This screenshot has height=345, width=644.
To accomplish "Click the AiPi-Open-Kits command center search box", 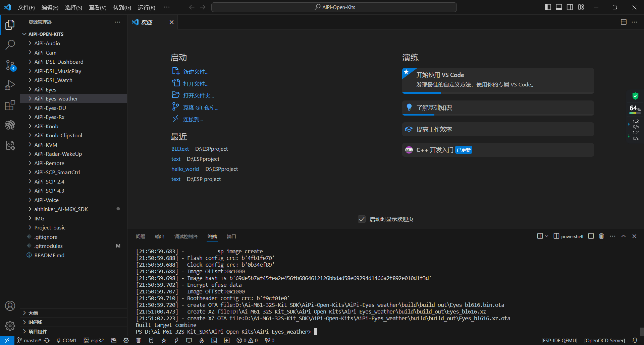I will (x=334, y=7).
